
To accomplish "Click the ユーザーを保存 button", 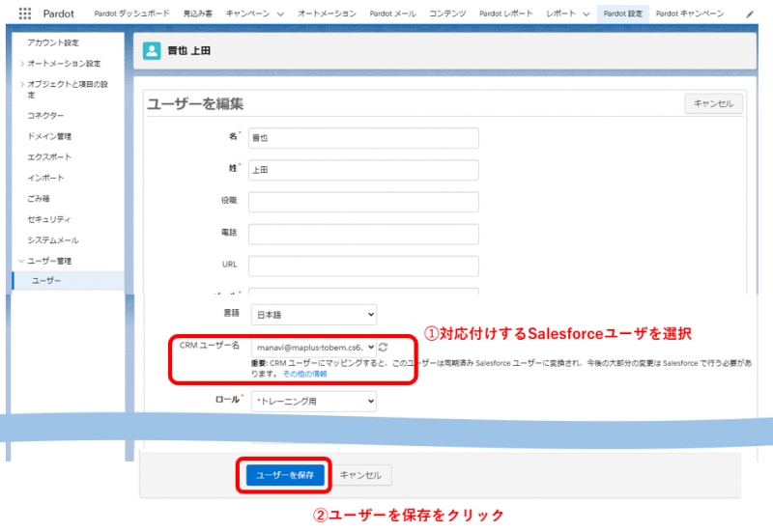I will 285,475.
